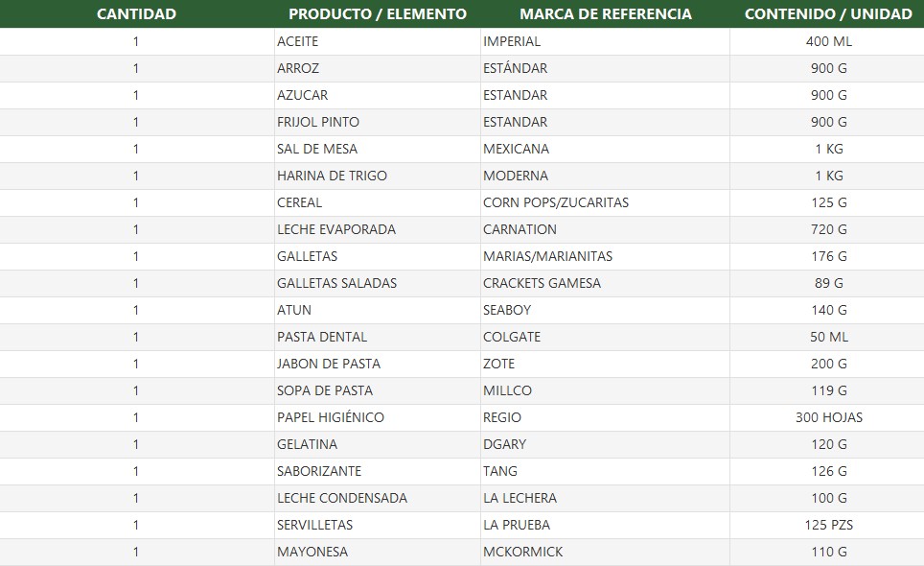Select the PASTA DENTAL cell

(x=377, y=337)
